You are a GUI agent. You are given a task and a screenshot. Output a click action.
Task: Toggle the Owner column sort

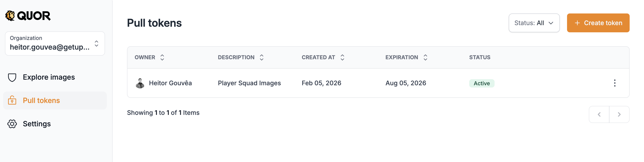click(x=162, y=57)
